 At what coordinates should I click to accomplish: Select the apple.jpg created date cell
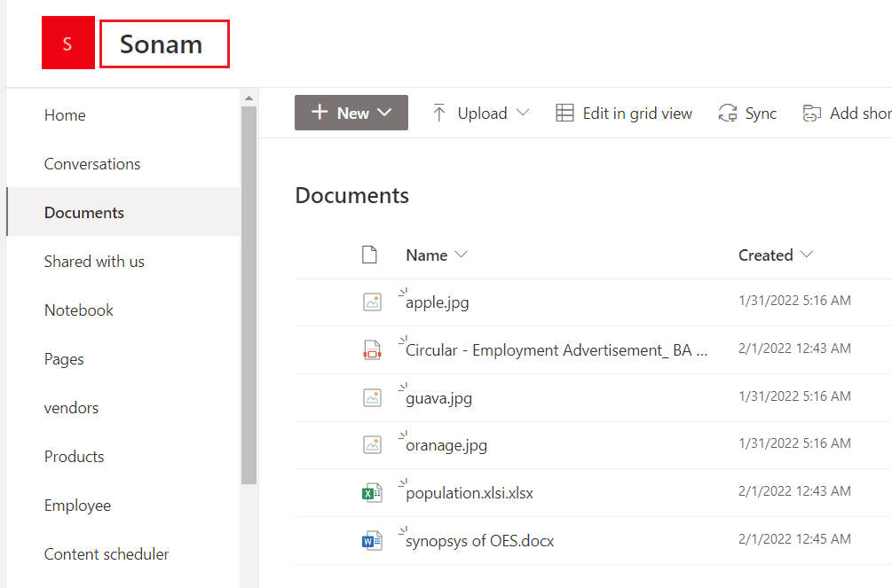[794, 301]
